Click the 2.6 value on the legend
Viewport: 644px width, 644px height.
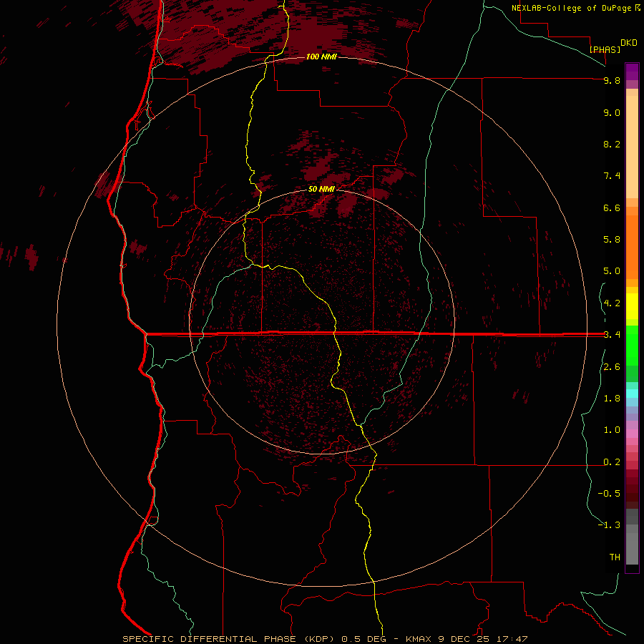click(x=612, y=367)
